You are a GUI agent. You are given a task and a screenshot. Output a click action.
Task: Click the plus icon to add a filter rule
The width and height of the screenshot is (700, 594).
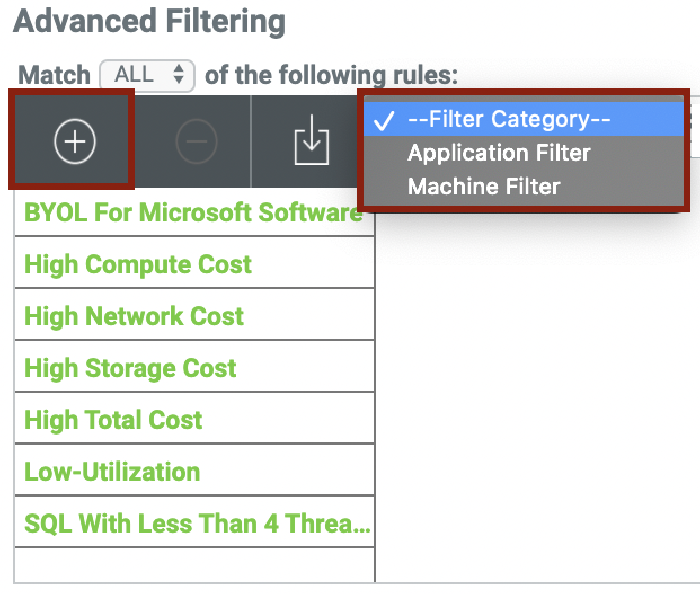coord(74,141)
